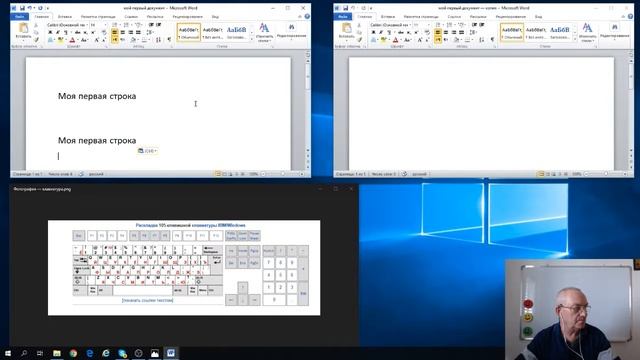Select Заголовок style in right Word window
The image size is (640, 360).
click(x=560, y=32)
